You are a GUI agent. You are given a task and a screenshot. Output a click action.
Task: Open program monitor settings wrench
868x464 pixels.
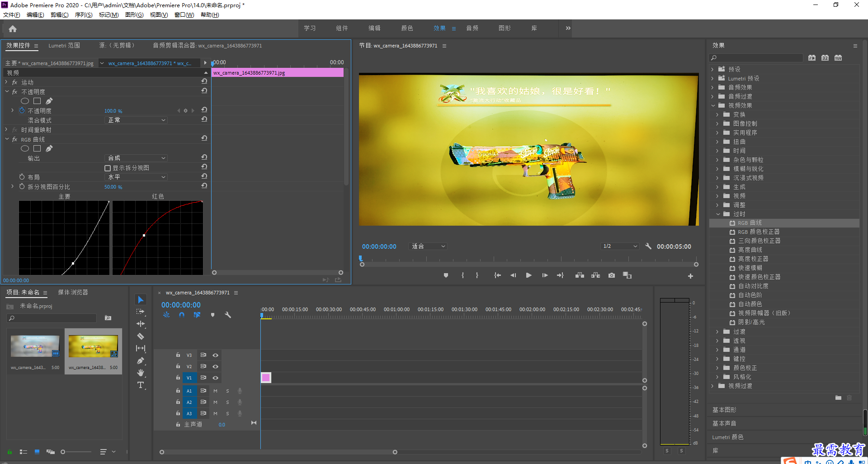pyautogui.click(x=648, y=246)
